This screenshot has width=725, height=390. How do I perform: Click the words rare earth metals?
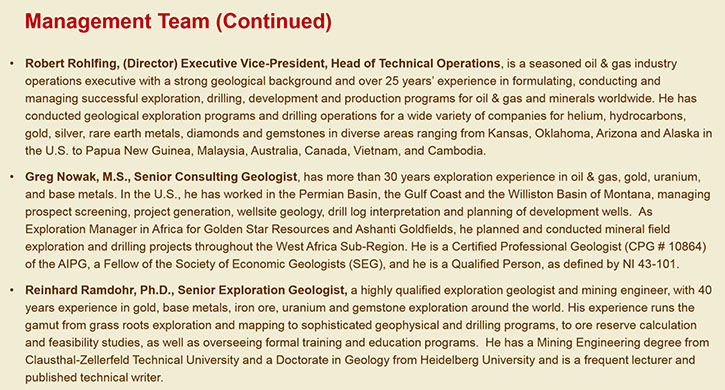pos(134,133)
